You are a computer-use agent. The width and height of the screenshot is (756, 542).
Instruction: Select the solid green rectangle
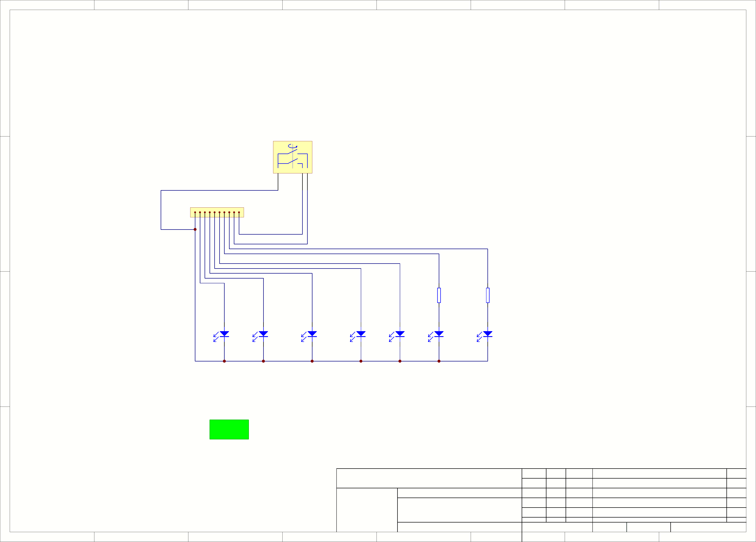pyautogui.click(x=229, y=429)
